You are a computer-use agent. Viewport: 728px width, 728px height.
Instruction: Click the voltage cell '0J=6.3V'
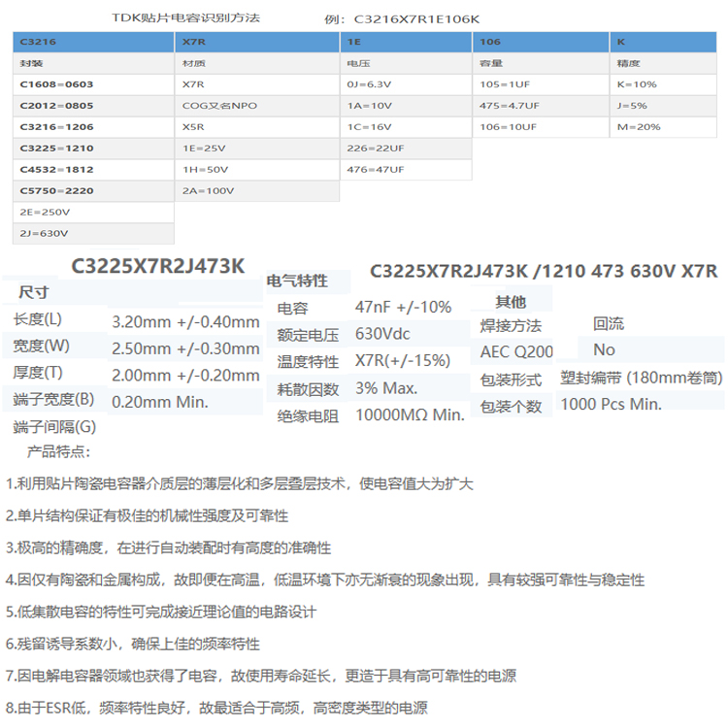(x=406, y=84)
